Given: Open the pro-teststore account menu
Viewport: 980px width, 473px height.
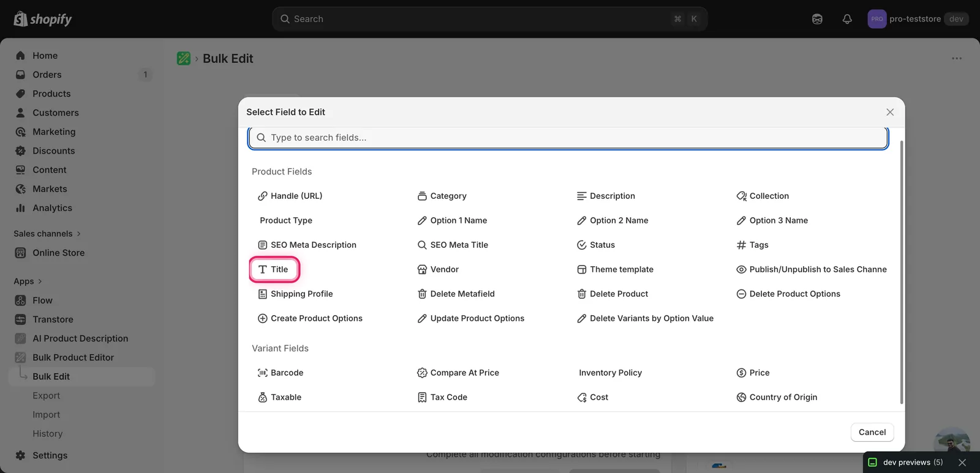Looking at the screenshot, I should coord(918,19).
